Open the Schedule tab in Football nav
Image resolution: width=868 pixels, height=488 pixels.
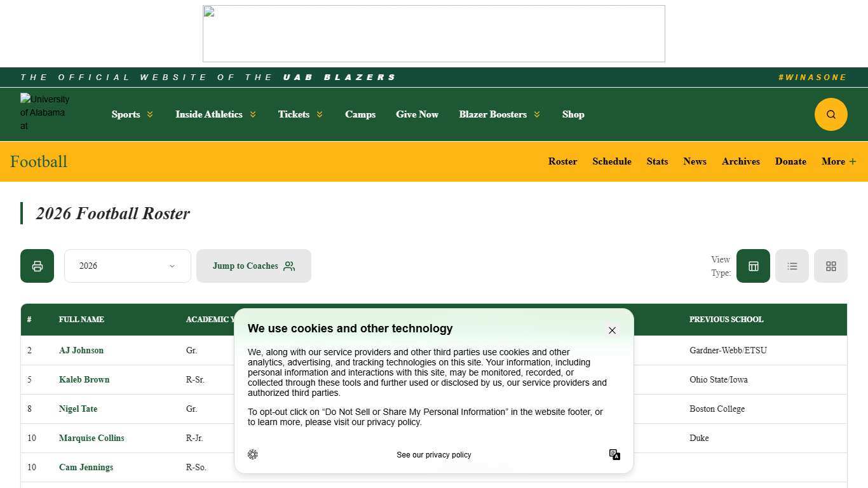tap(611, 161)
